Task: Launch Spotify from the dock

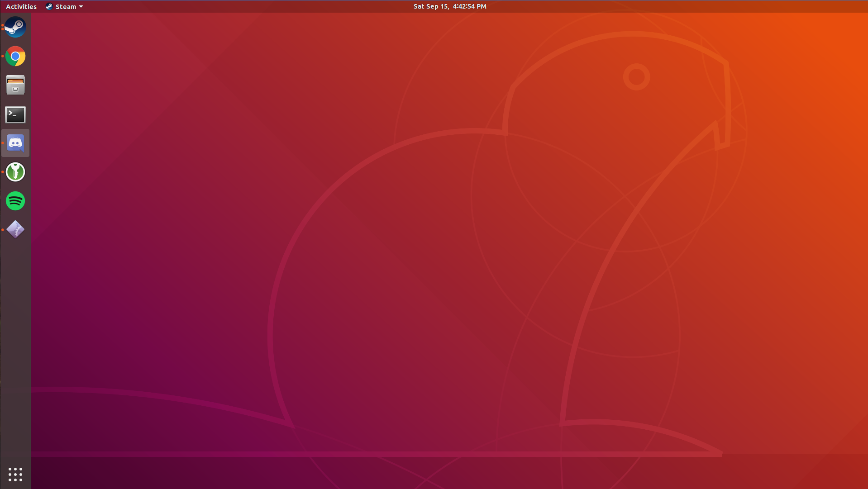Action: (15, 201)
